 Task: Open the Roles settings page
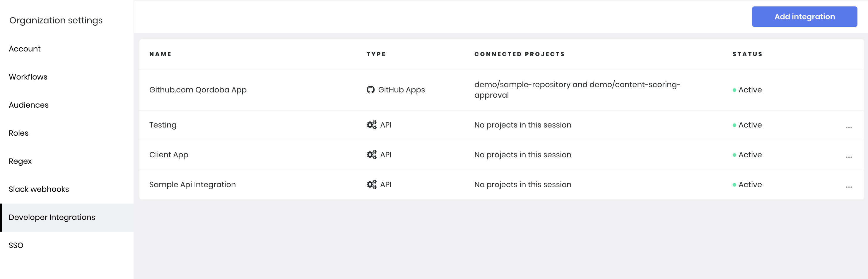(18, 133)
